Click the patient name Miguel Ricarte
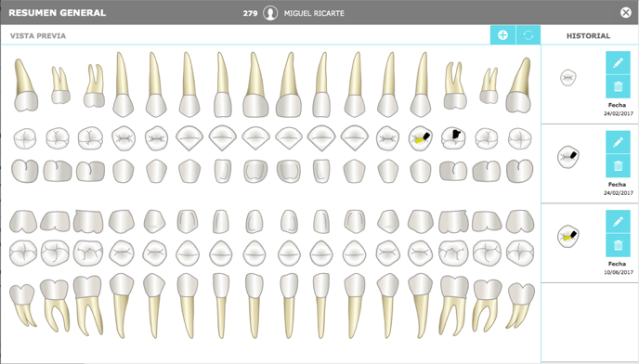The height and width of the screenshot is (364, 639). tap(314, 13)
